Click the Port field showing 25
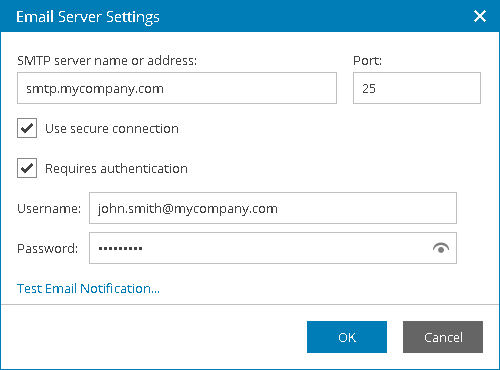The image size is (500, 370). pos(417,88)
